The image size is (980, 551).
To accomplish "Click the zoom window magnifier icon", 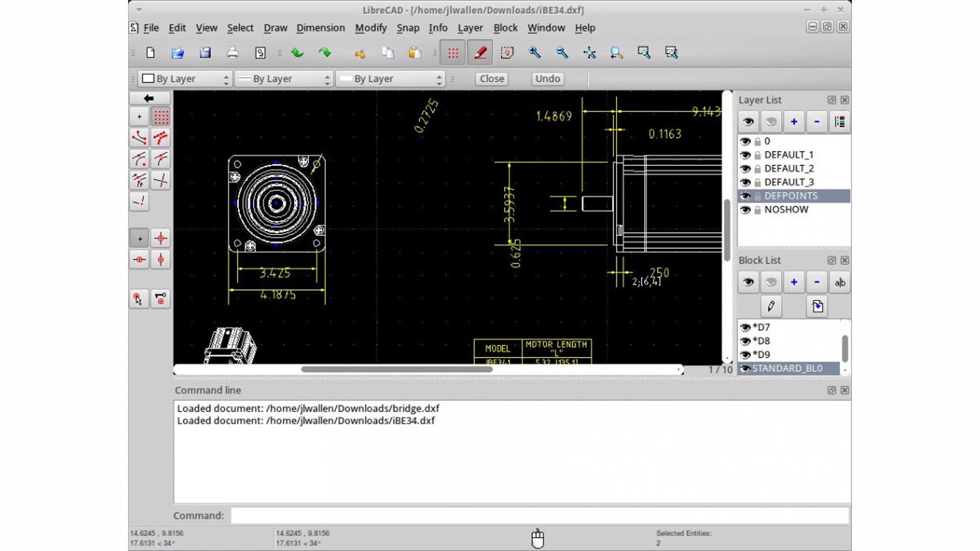I will tap(644, 53).
